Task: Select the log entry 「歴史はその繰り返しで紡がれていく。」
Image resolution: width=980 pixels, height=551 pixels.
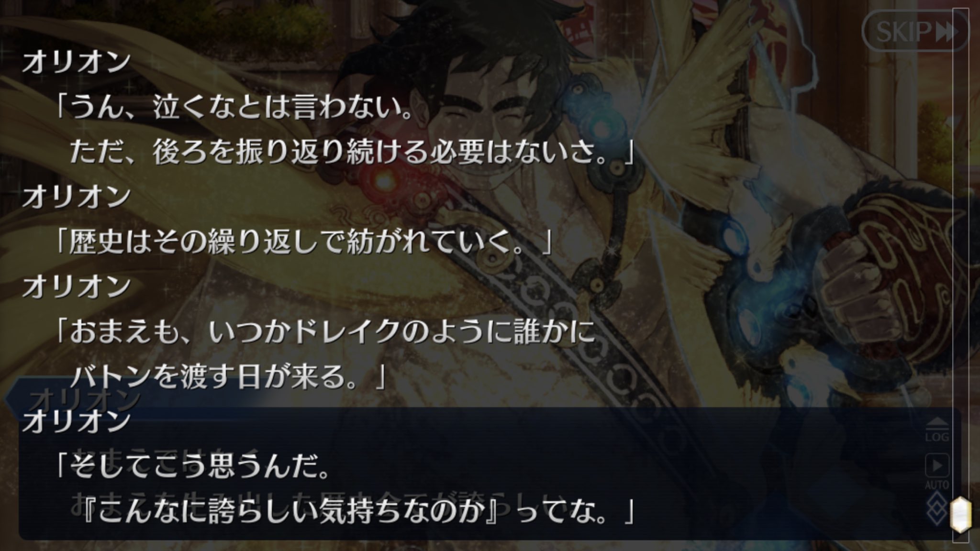Action: point(303,242)
